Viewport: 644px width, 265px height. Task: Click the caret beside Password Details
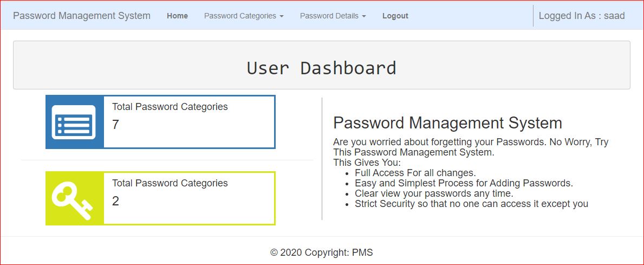click(364, 16)
